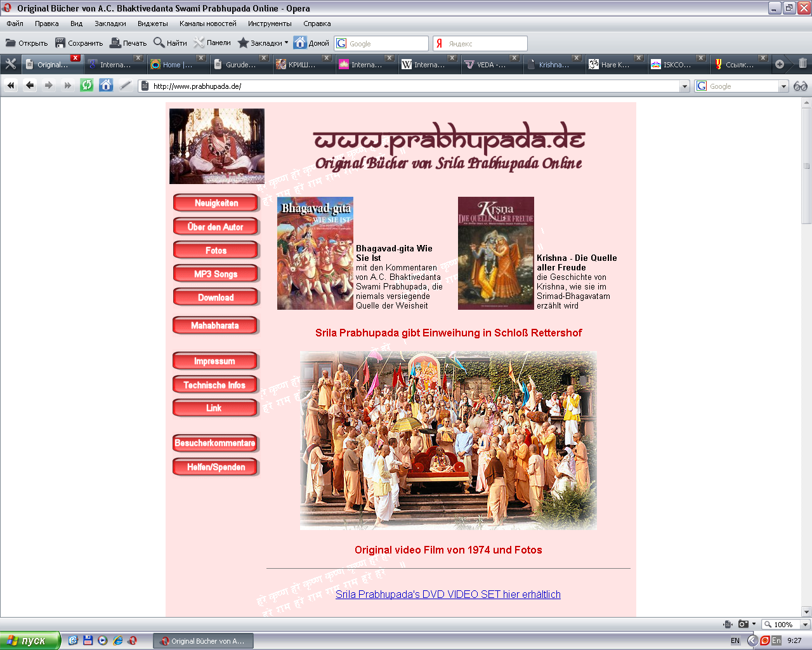Open the Виджеты menu
The image size is (812, 650).
(x=152, y=23)
